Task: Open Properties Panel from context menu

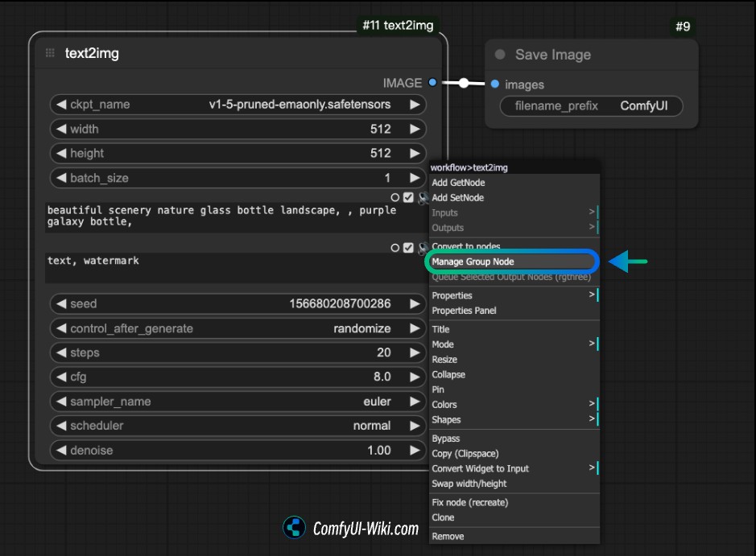Action: [514, 311]
